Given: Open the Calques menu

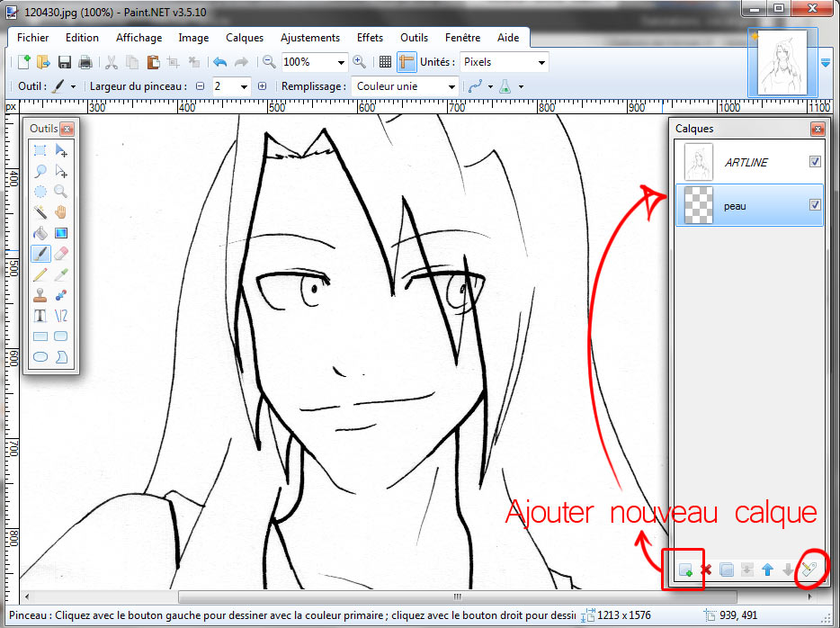Looking at the screenshot, I should 245,38.
